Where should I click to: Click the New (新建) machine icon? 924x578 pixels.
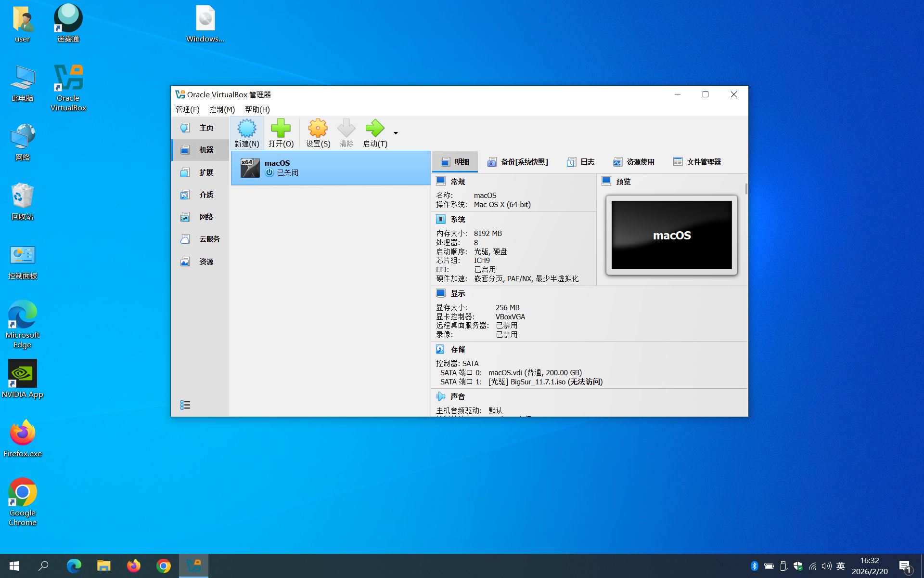pyautogui.click(x=247, y=129)
